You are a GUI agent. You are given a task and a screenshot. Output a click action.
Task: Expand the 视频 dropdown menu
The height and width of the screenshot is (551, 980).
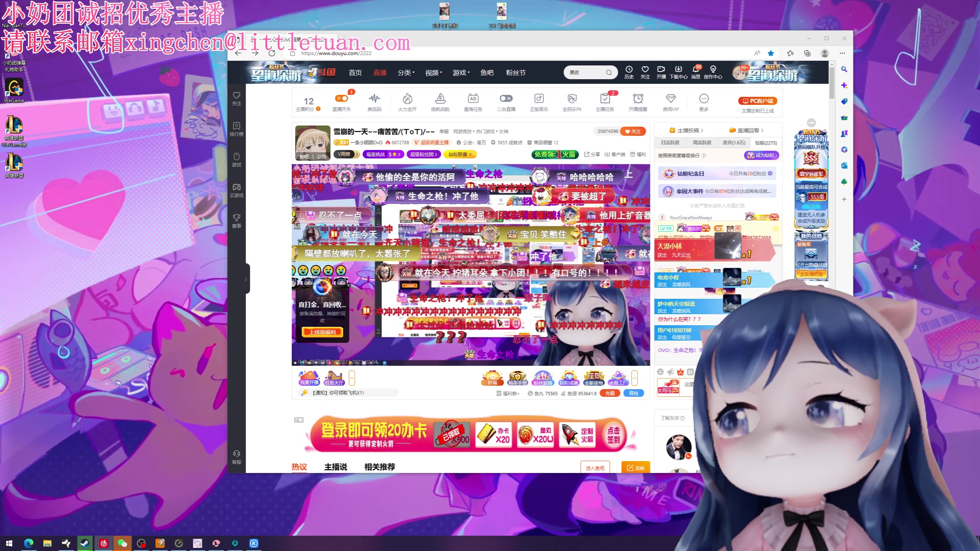[x=433, y=73]
